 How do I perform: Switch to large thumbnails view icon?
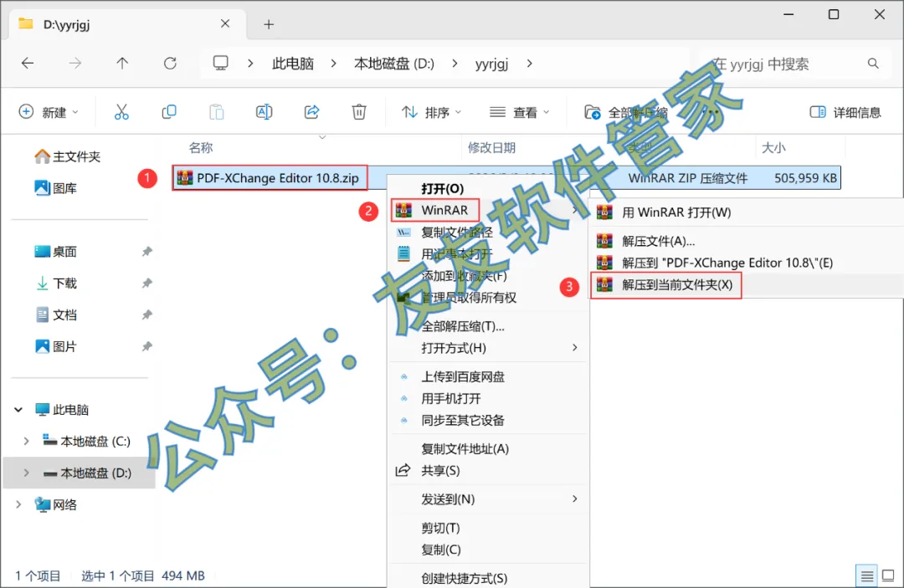tap(888, 575)
